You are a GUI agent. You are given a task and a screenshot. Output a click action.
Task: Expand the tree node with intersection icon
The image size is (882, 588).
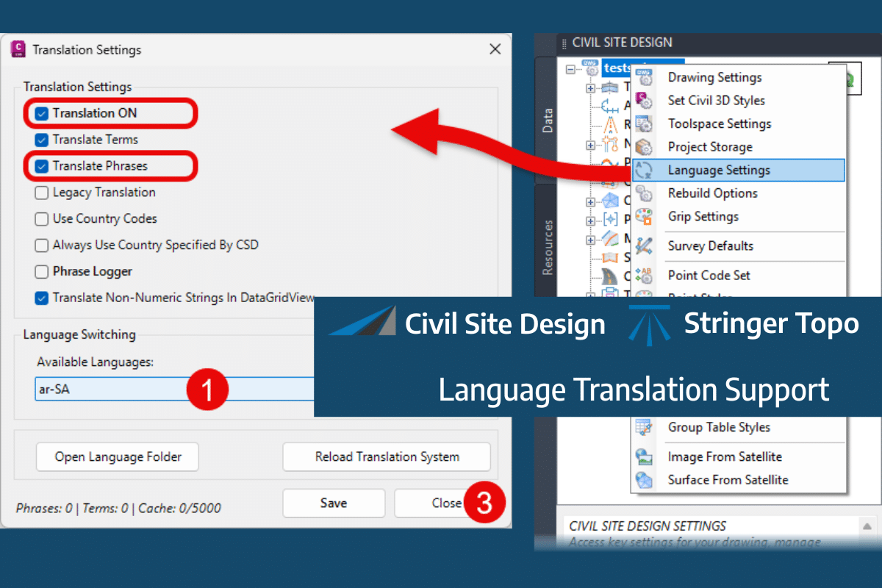pyautogui.click(x=590, y=145)
